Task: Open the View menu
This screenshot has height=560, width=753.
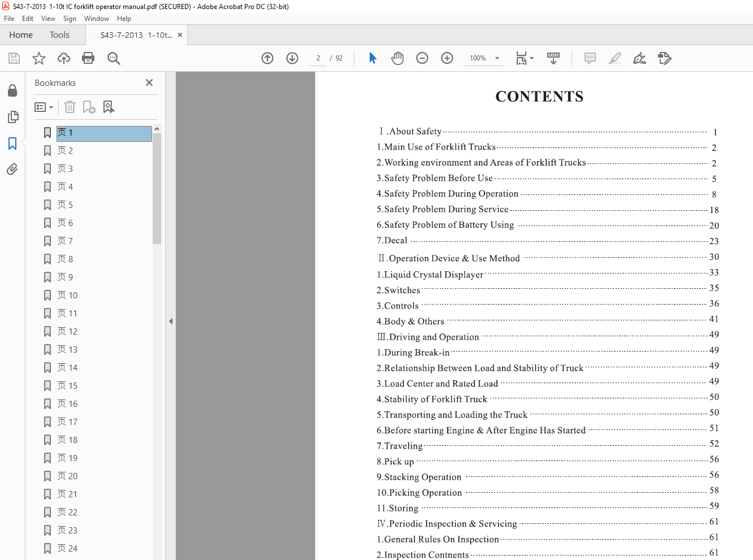Action: coord(48,19)
